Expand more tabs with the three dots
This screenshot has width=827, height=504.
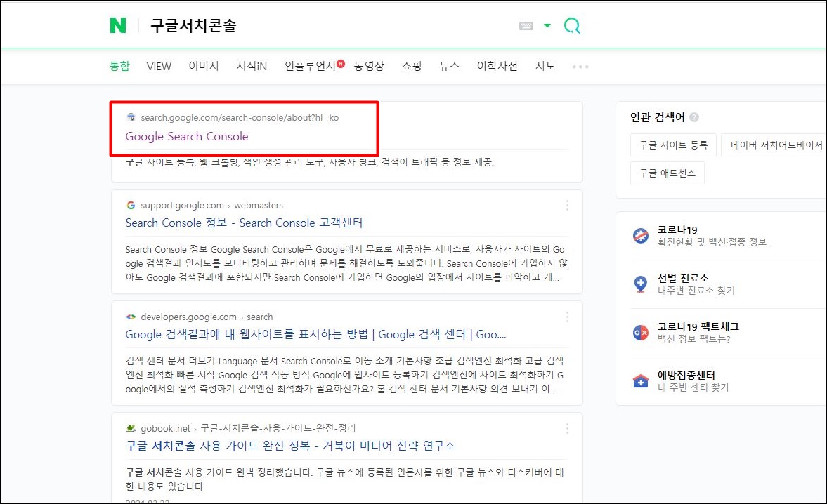point(580,67)
